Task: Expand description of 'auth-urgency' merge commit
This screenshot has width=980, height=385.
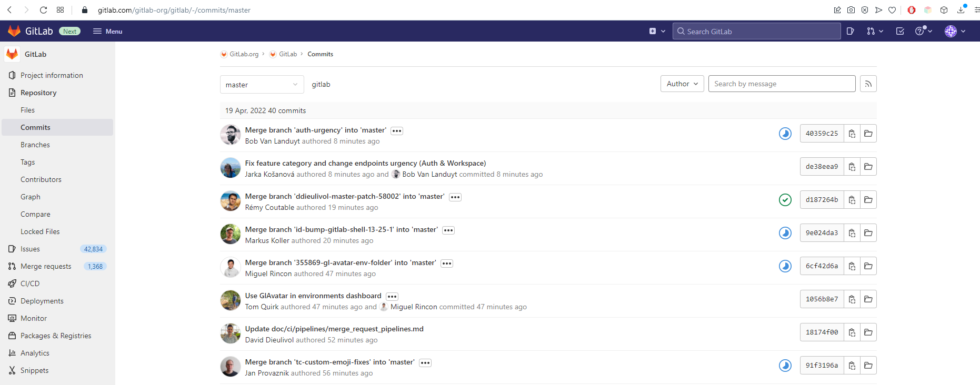Action: pyautogui.click(x=397, y=131)
